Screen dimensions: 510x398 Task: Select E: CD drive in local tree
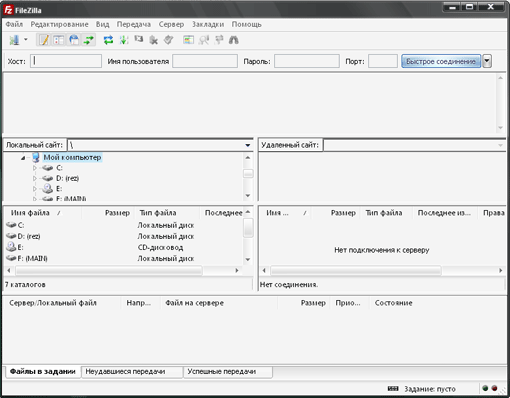[59, 189]
